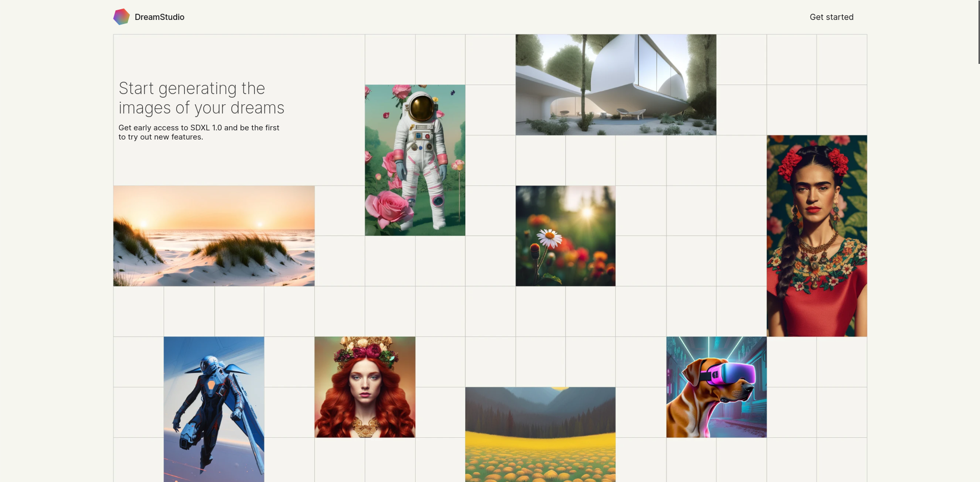
Task: Open the Frida Kahlo style portrait image
Action: click(x=817, y=236)
